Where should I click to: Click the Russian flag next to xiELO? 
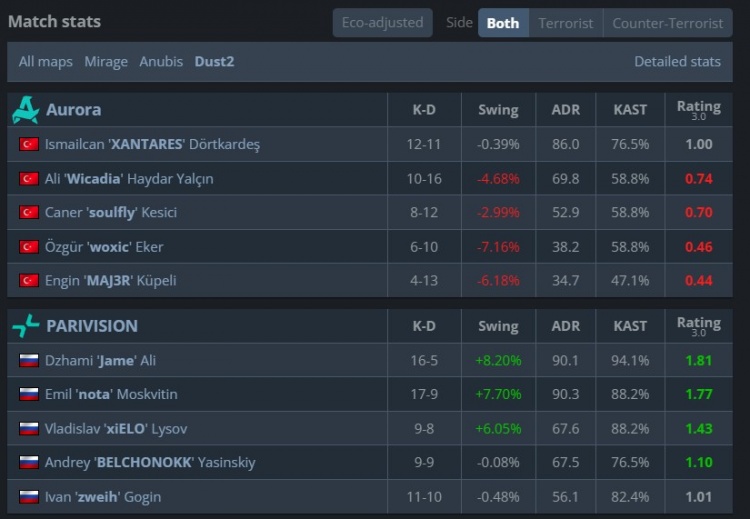click(28, 428)
